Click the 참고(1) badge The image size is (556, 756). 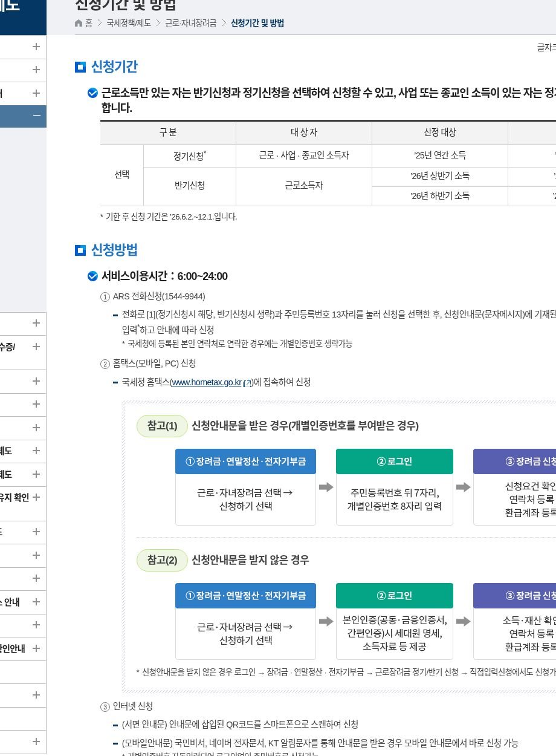(163, 426)
